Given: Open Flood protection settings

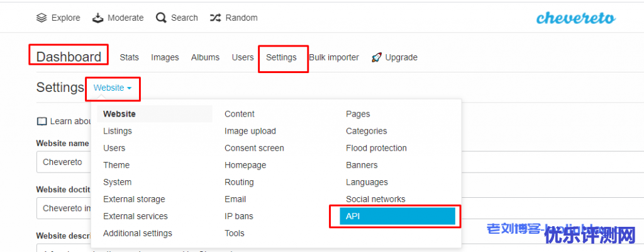Looking at the screenshot, I should tap(376, 148).
